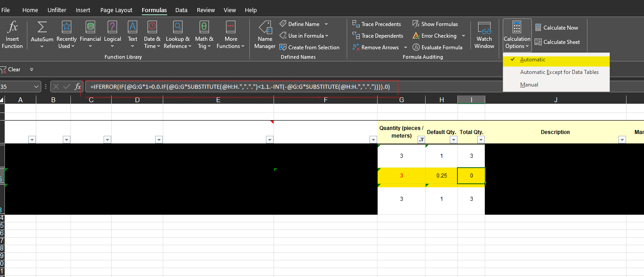
Task: Open column F filter dropdown
Action: (x=373, y=140)
